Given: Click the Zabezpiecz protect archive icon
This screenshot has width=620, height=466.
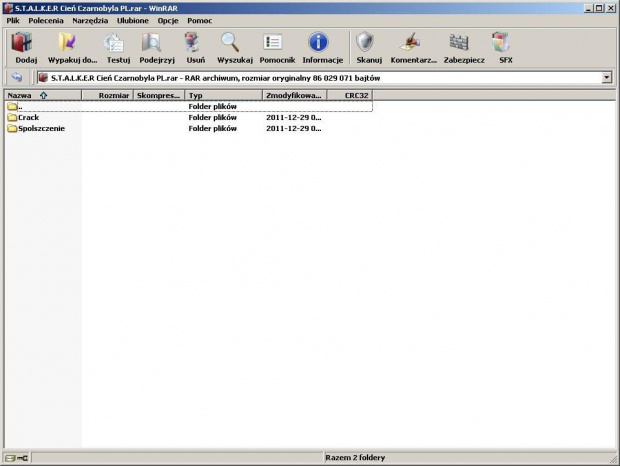Looking at the screenshot, I should 459,42.
